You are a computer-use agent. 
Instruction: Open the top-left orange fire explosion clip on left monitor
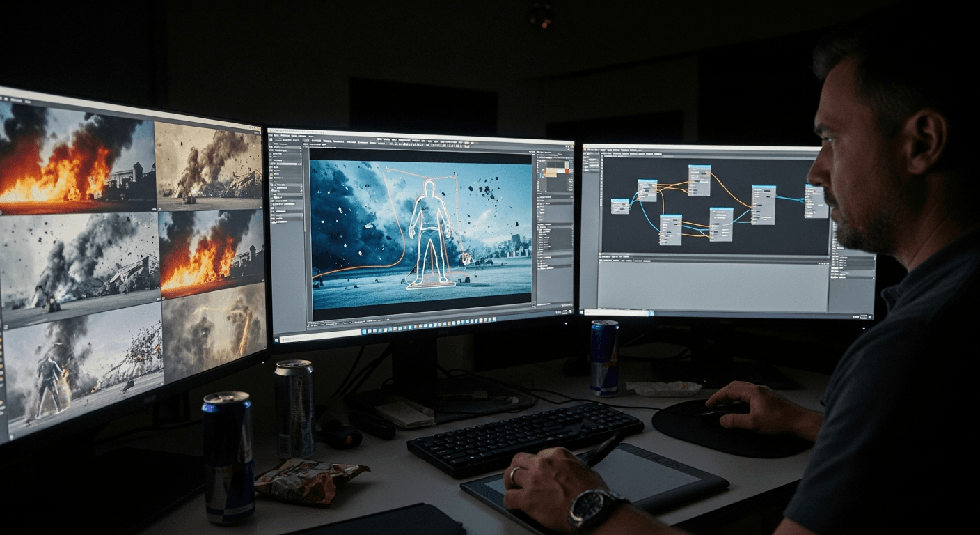(x=77, y=157)
